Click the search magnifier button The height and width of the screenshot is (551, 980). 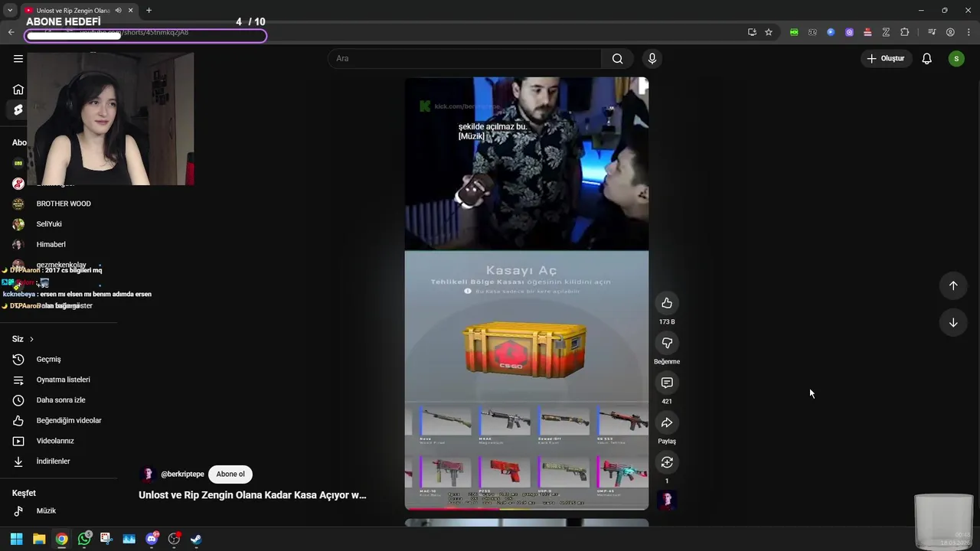coord(618,58)
